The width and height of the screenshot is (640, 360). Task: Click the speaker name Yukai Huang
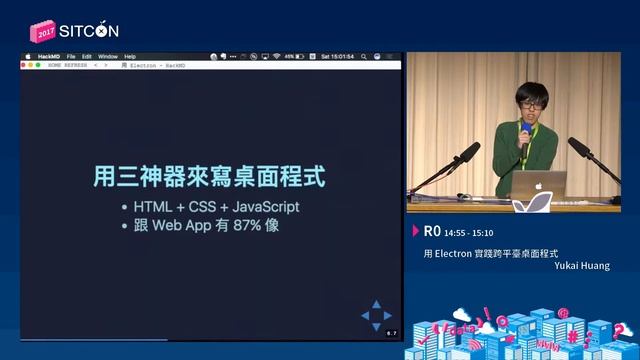click(x=582, y=266)
